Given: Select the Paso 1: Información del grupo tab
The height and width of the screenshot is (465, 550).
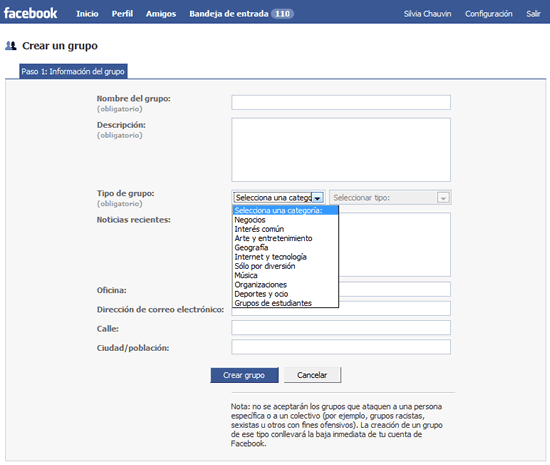Looking at the screenshot, I should [73, 71].
